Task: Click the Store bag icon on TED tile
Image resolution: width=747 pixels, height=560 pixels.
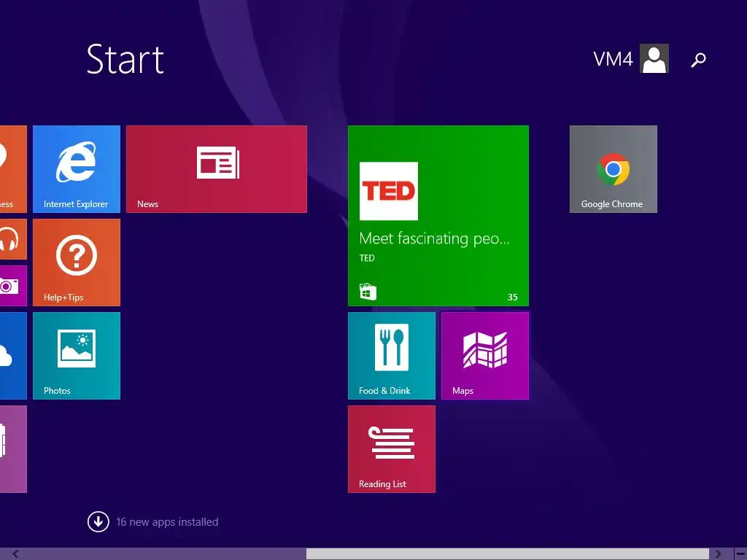Action: pyautogui.click(x=368, y=292)
